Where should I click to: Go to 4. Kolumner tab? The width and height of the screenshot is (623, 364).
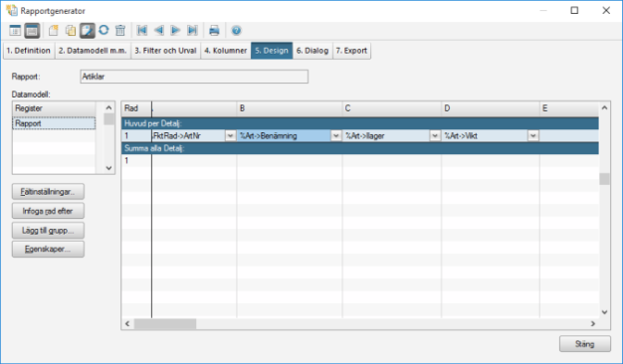tap(226, 51)
